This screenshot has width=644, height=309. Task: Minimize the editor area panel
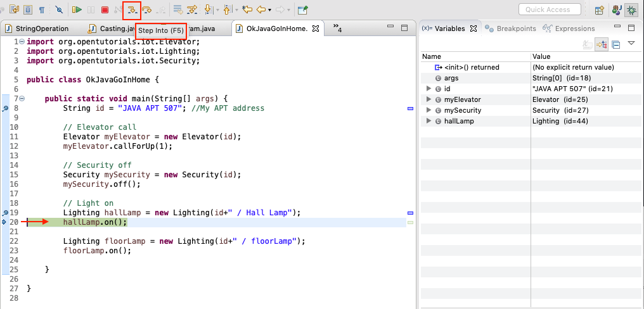point(390,27)
